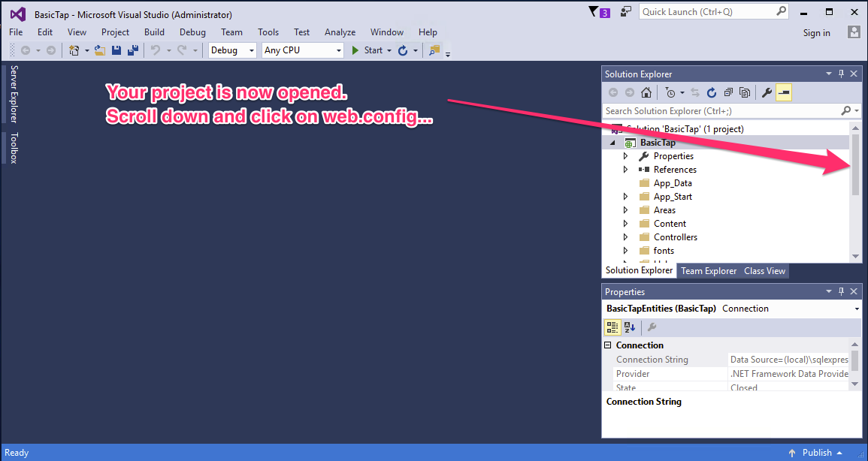Refresh Solution Explorer with the blue arrow icon
The width and height of the screenshot is (868, 461).
[x=712, y=92]
